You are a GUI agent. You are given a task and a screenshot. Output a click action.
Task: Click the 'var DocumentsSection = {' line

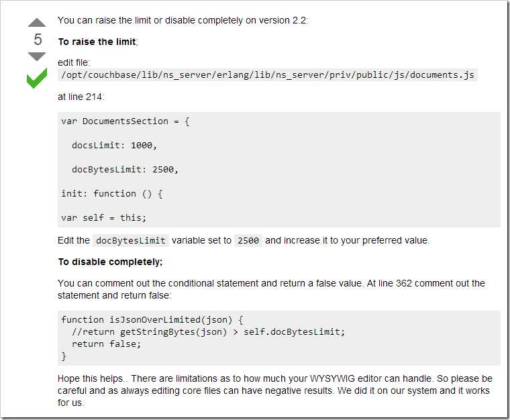point(125,121)
